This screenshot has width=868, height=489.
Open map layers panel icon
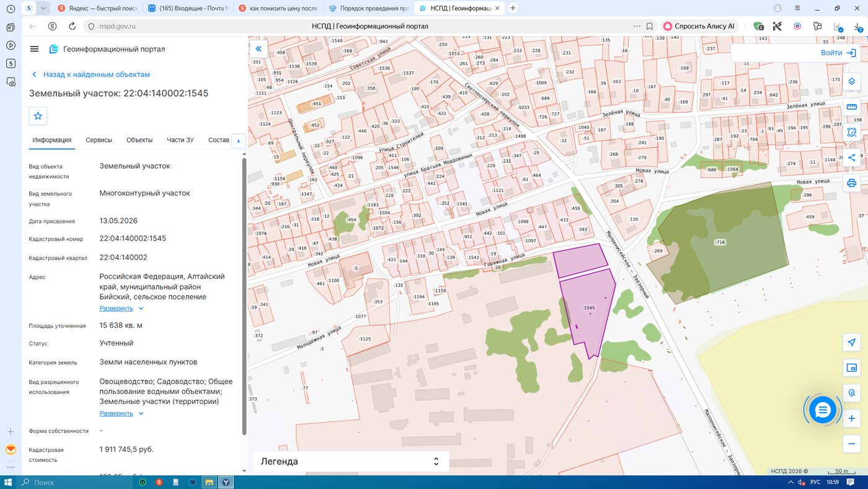pos(852,81)
